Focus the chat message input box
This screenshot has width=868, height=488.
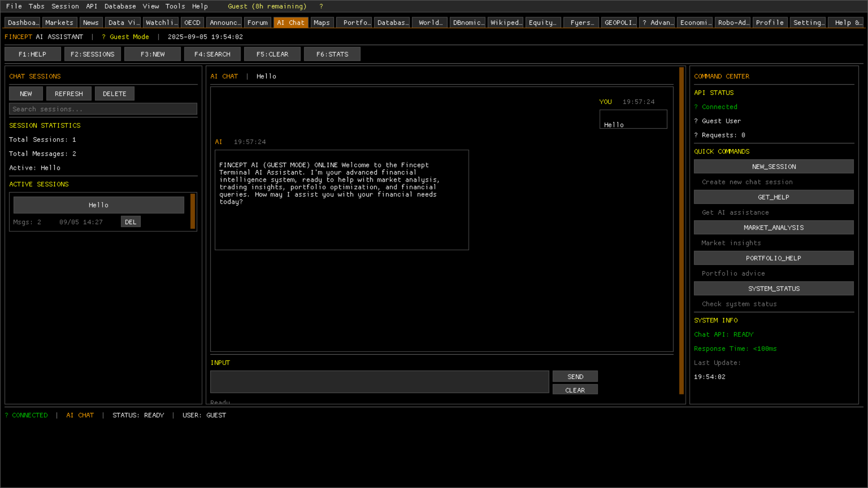click(379, 382)
